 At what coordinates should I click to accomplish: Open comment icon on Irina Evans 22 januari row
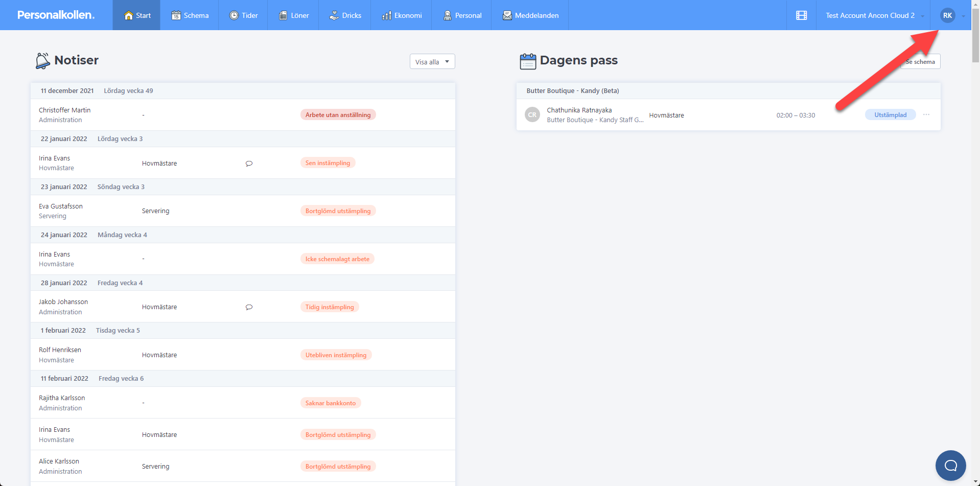[249, 164]
